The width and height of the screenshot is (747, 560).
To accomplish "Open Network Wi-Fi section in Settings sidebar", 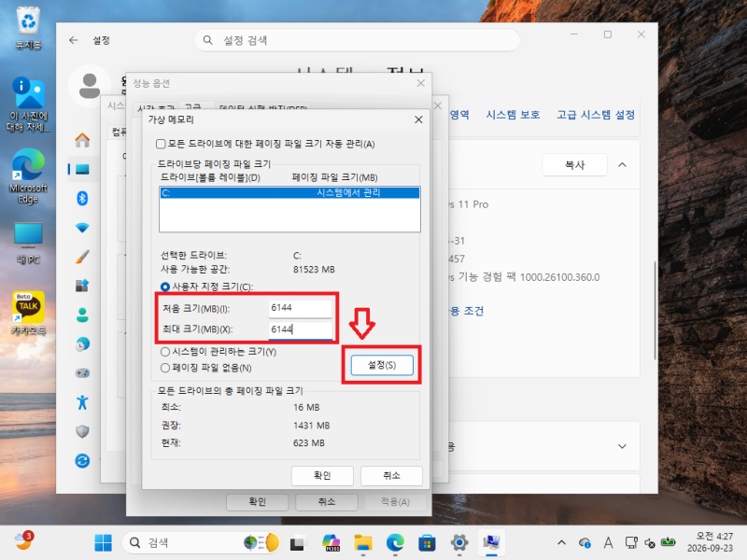I will point(82,228).
